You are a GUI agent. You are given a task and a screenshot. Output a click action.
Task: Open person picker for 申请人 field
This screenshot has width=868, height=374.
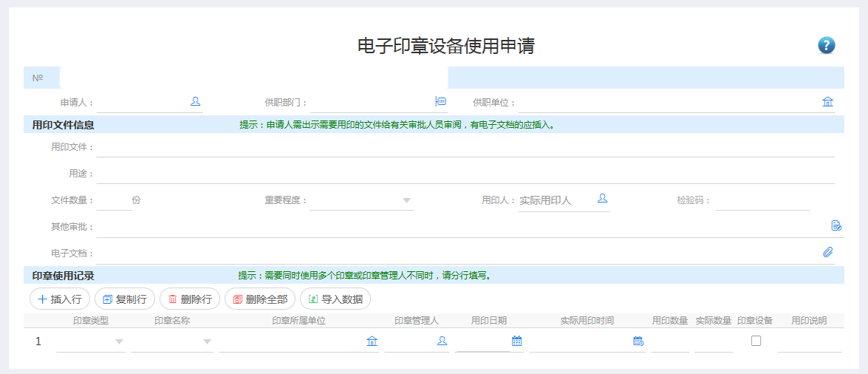tap(196, 102)
